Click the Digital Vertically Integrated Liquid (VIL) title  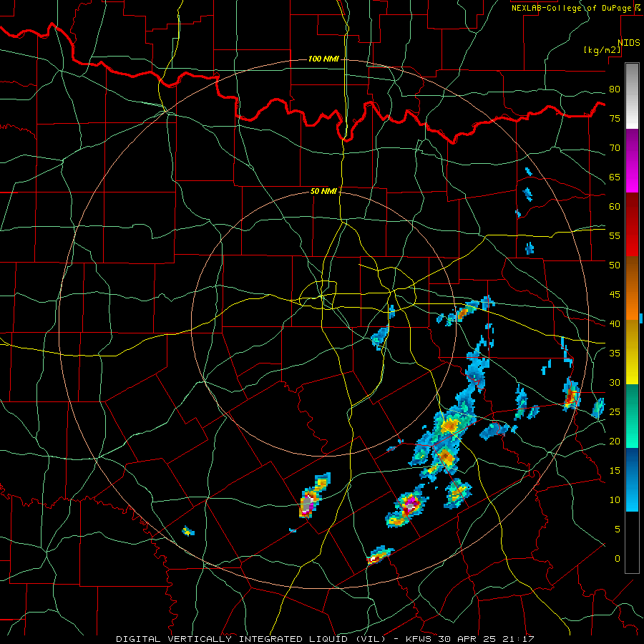[251, 639]
